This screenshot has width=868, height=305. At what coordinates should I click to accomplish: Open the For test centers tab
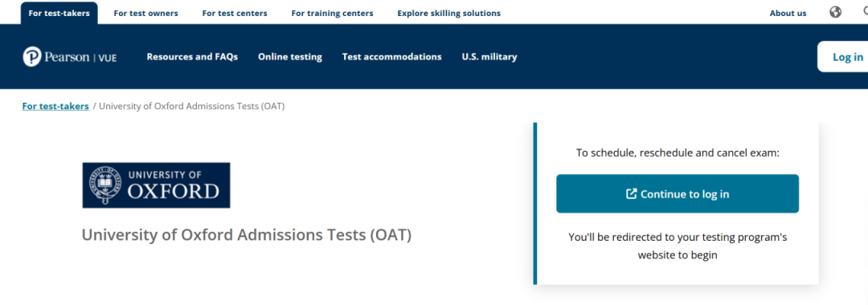point(235,14)
